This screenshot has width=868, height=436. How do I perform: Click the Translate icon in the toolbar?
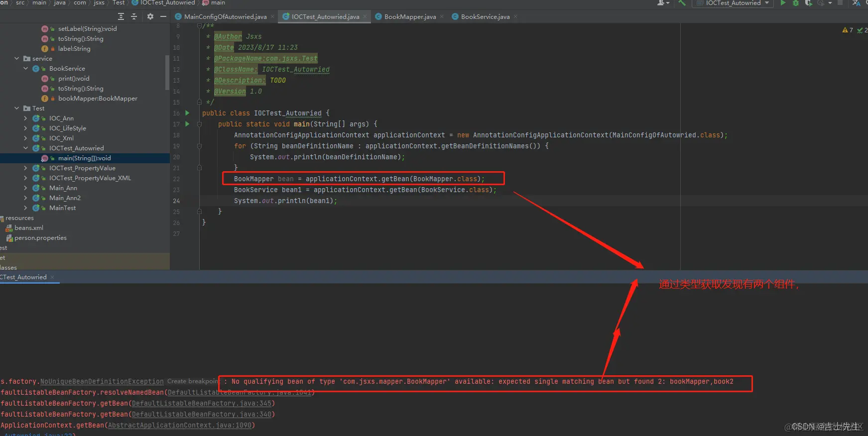click(x=856, y=3)
